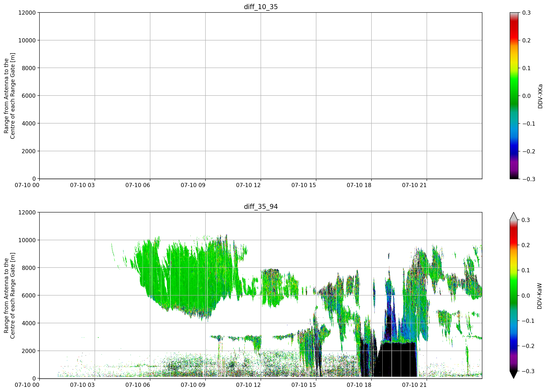The height and width of the screenshot is (392, 547).
Task: Click the 07-10 18 x-tick under the diff_10_35 plot
Action: tap(359, 185)
